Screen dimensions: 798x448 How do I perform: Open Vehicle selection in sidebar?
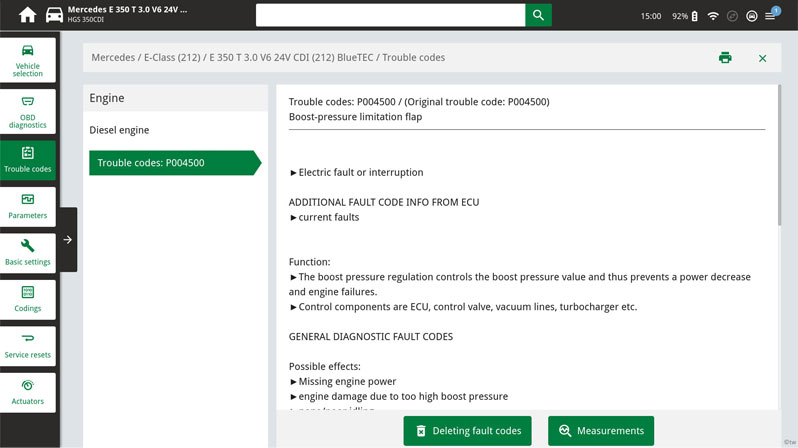click(28, 60)
